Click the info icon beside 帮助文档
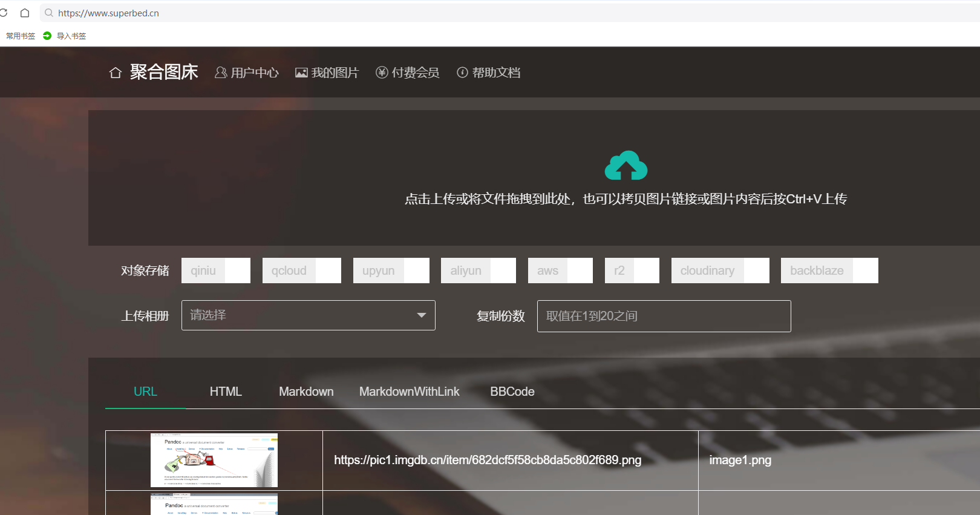 tap(462, 73)
